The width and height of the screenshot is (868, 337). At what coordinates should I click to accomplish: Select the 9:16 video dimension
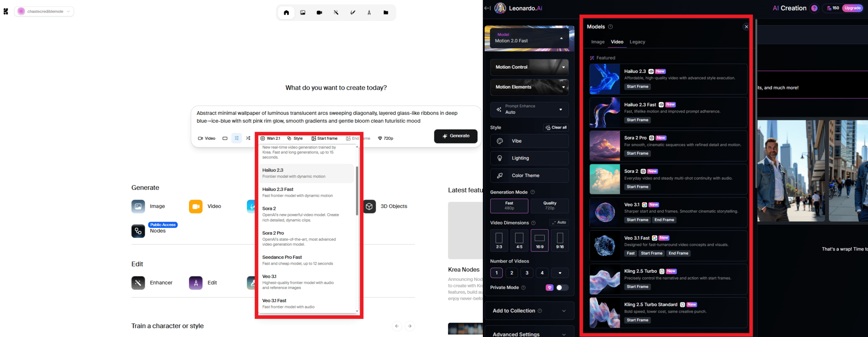(x=560, y=240)
